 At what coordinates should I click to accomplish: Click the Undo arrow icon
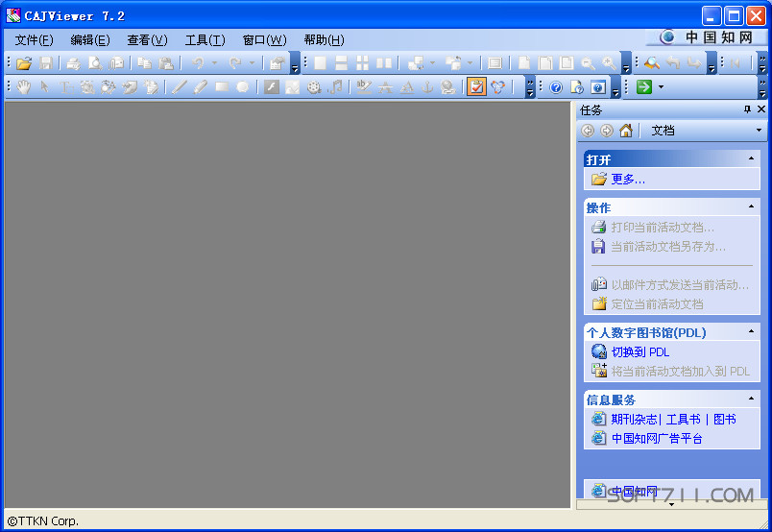pos(198,63)
